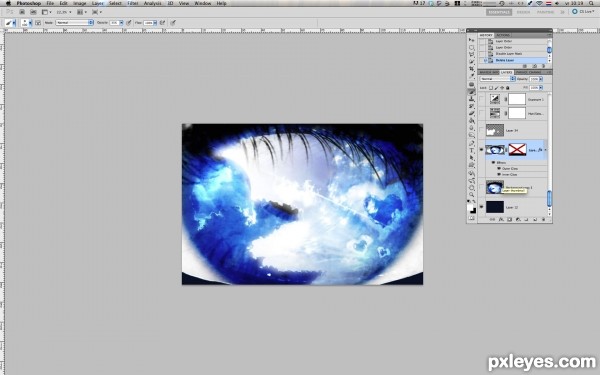Screen dimensions: 600x375
Task: Click the Design workspace button
Action: pyautogui.click(x=523, y=12)
